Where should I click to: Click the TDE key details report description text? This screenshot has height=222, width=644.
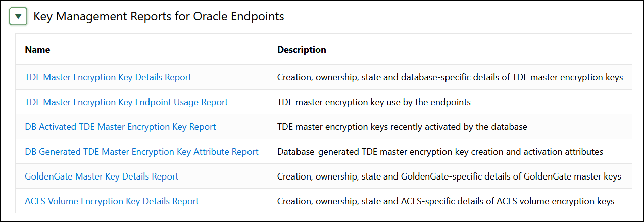450,78
